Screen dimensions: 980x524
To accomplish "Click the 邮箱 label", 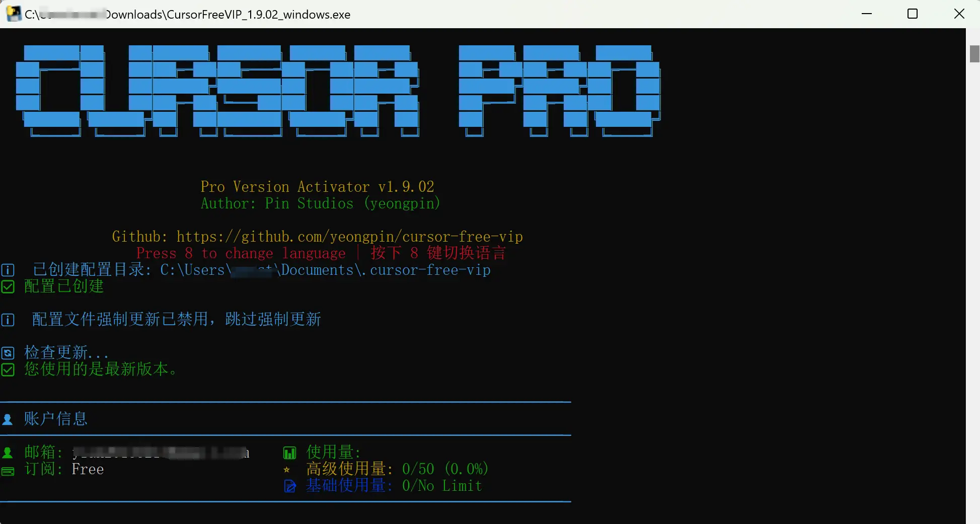I will pos(43,452).
